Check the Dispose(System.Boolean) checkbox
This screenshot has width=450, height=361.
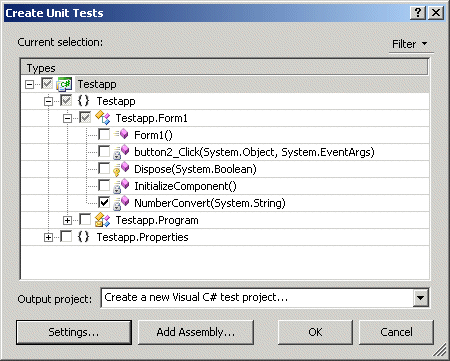[104, 168]
